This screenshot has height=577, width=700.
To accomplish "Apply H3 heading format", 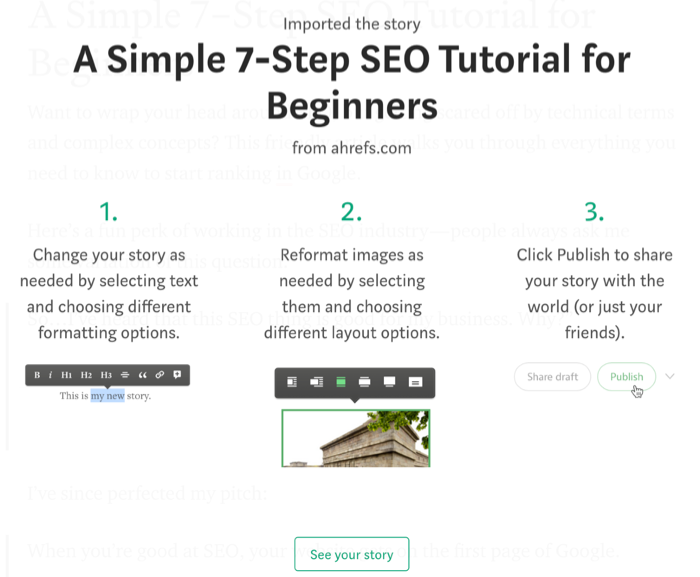I will pos(106,375).
